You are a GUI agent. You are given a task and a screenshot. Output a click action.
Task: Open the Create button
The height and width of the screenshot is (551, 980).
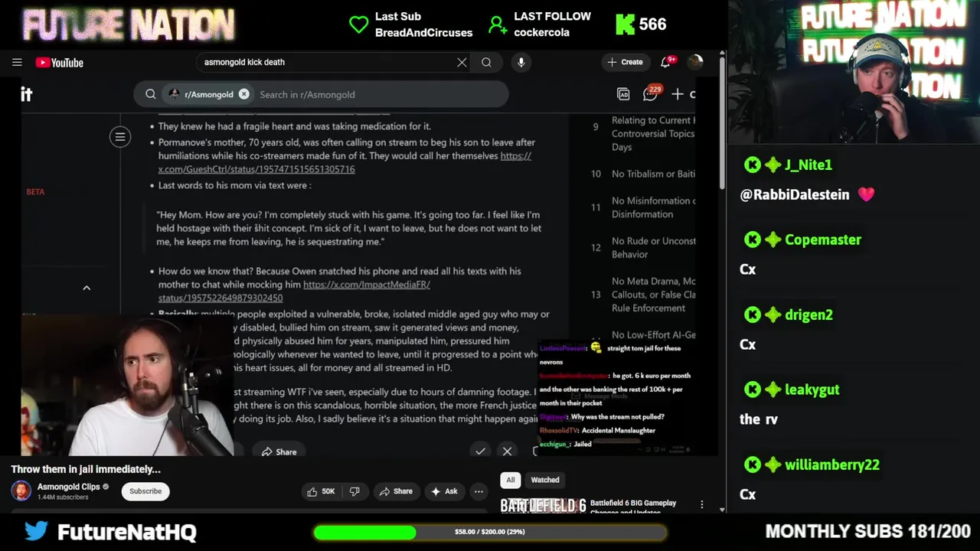coord(625,62)
